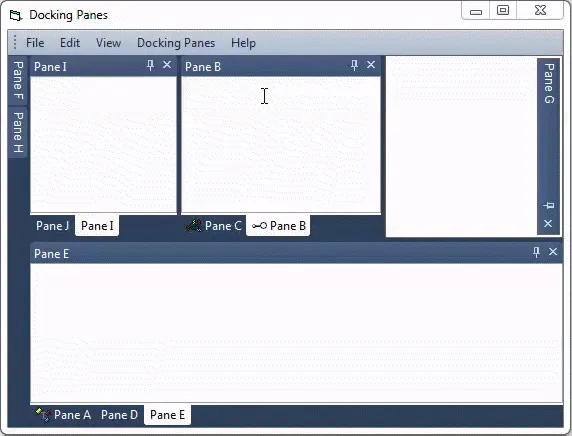Close Pane G with its X icon

pyautogui.click(x=548, y=223)
